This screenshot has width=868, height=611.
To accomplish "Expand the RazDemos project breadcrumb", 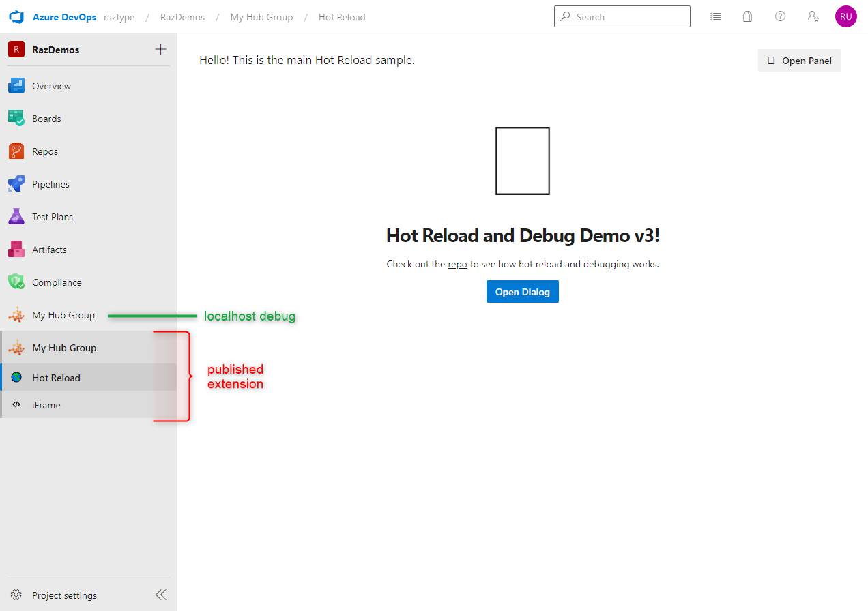I will tap(182, 16).
